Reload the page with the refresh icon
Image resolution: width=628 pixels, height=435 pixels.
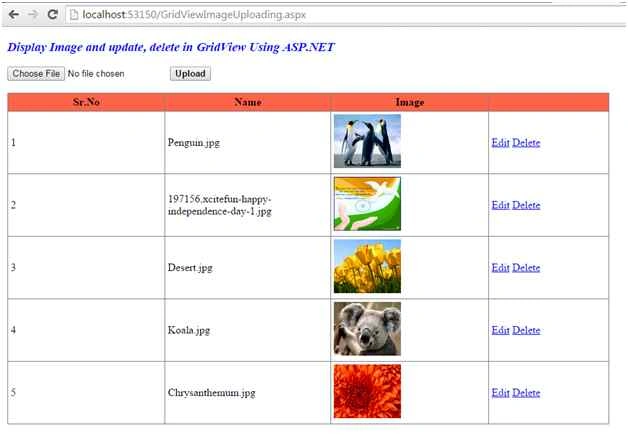(52, 14)
